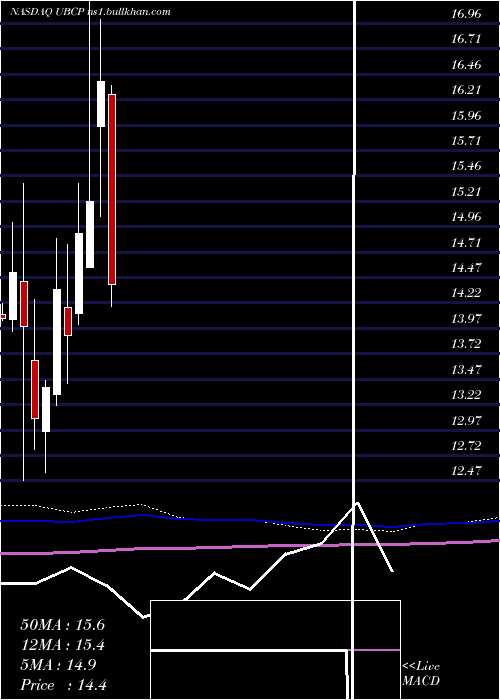Click the 12.47 price label

pyautogui.click(x=466, y=471)
